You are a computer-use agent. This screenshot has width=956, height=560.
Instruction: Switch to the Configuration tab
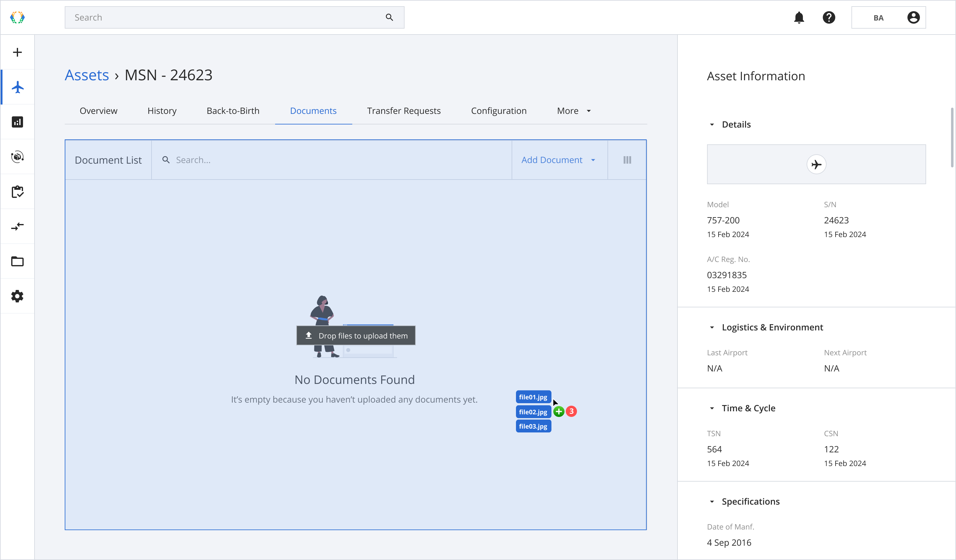click(x=499, y=111)
